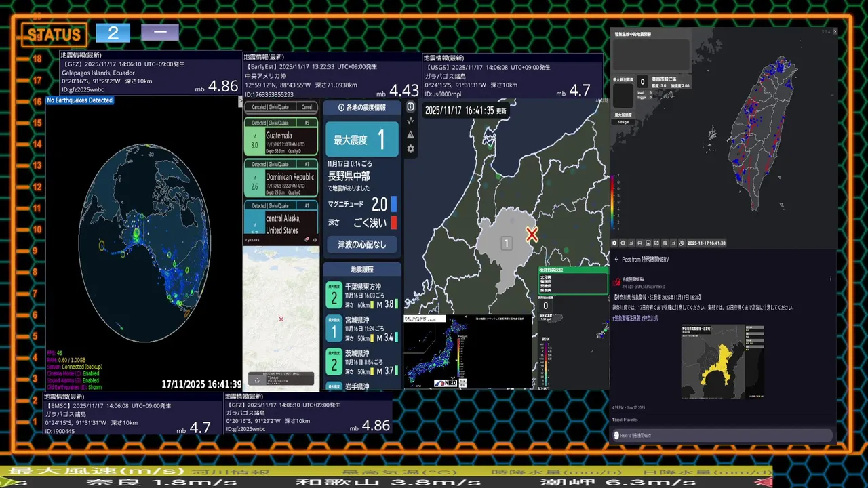Click the Sound Alarms Enabled status line

[x=73, y=380]
